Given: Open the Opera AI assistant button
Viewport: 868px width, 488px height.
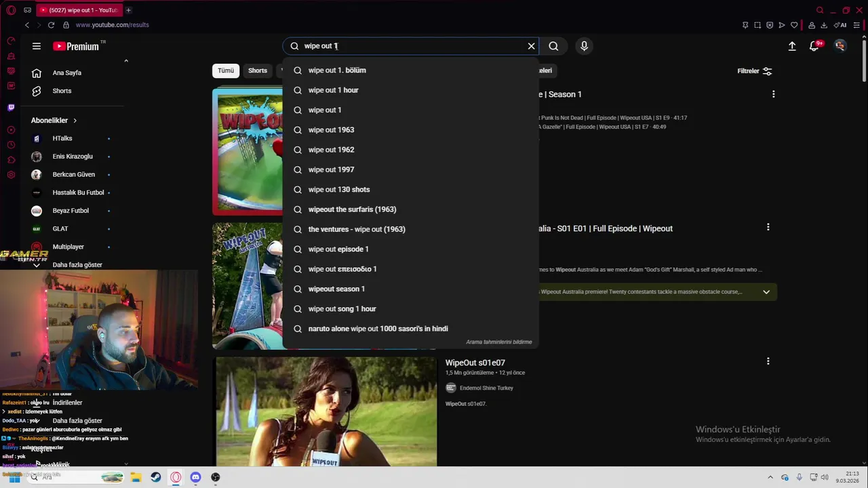Looking at the screenshot, I should pos(840,25).
